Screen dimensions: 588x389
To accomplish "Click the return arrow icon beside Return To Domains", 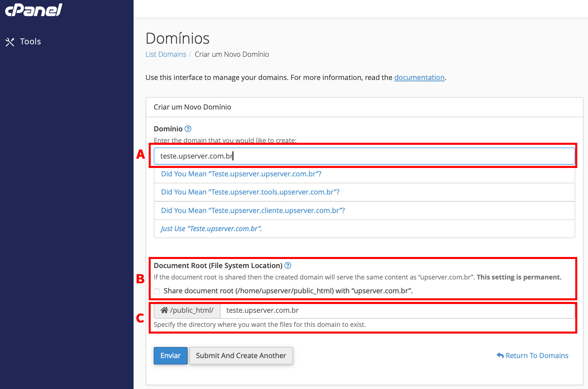I will (x=500, y=355).
